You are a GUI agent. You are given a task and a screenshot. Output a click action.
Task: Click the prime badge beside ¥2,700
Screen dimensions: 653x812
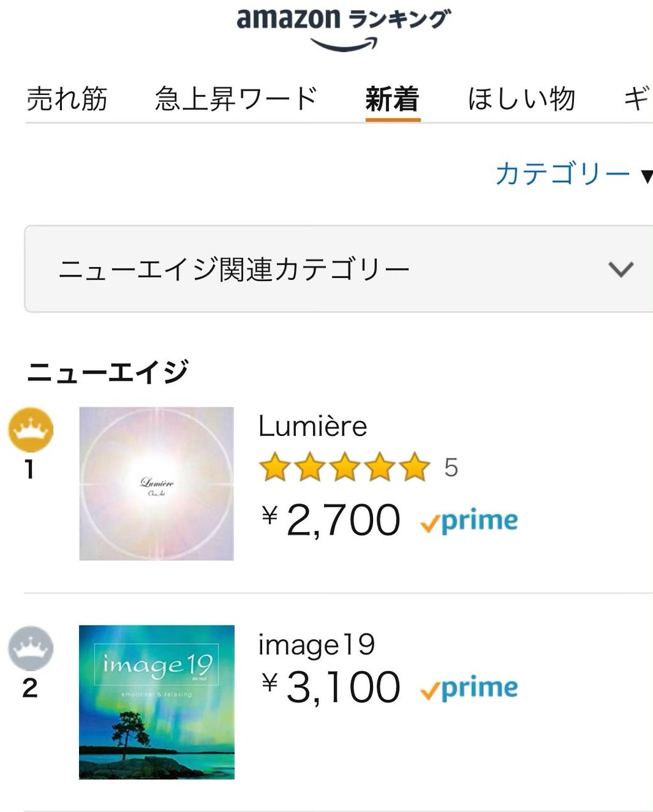tap(469, 521)
